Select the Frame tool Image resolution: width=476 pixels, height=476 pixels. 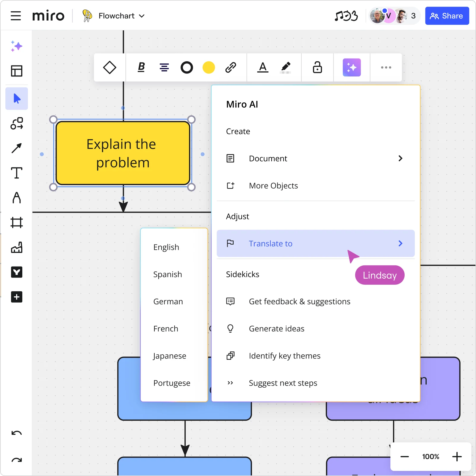click(x=17, y=223)
